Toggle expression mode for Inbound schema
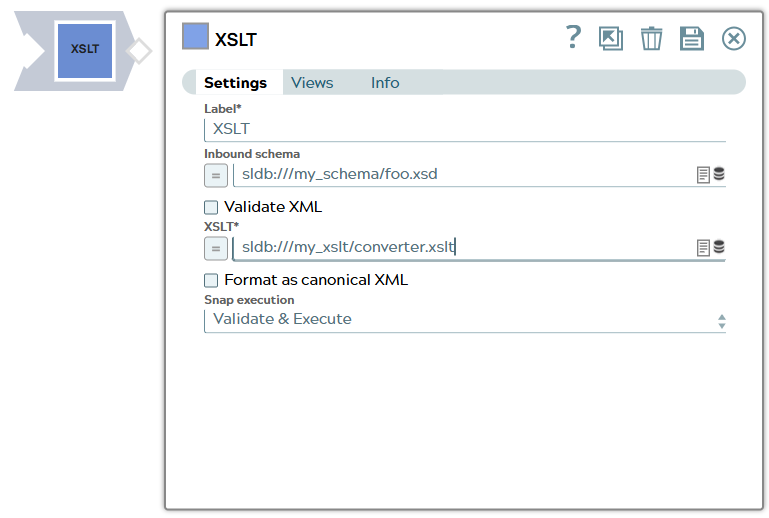 (x=216, y=175)
